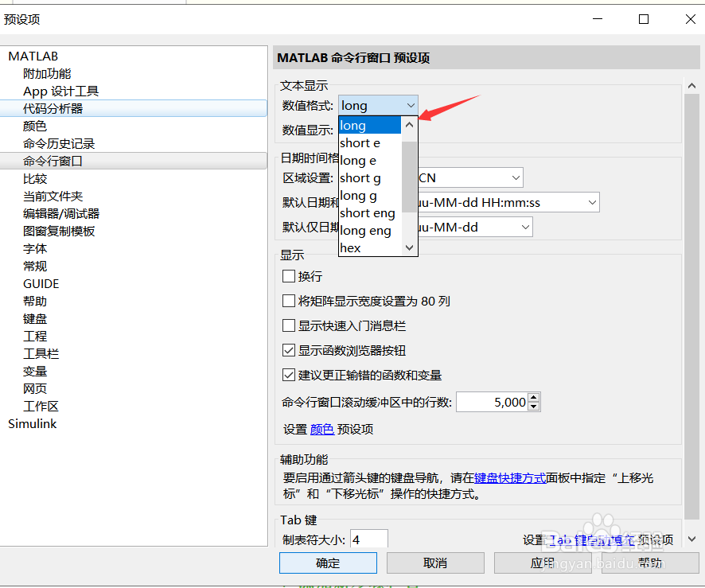The image size is (705, 588).
Task: Choose hex format option
Action: click(x=369, y=247)
